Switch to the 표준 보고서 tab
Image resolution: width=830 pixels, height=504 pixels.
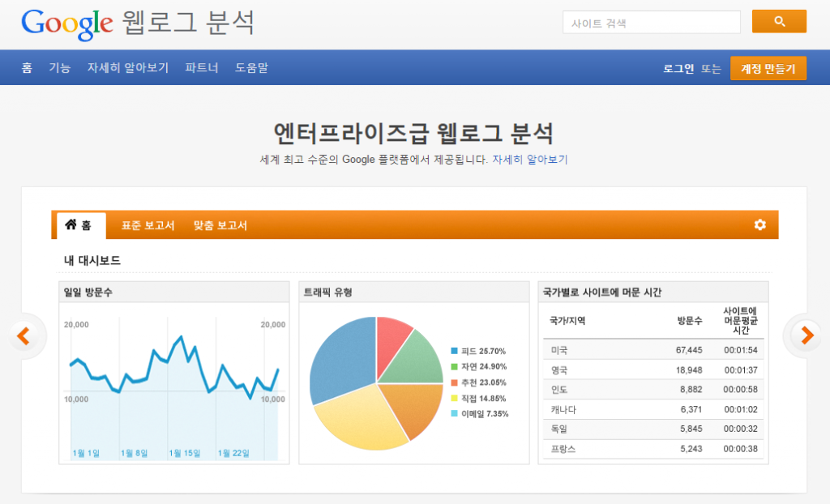click(148, 225)
